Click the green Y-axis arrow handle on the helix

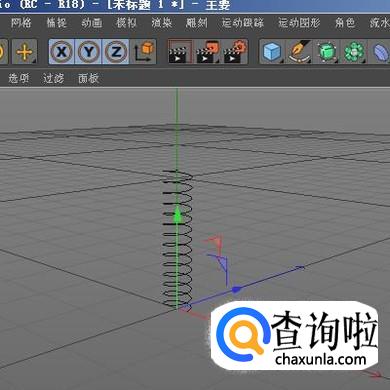[178, 215]
